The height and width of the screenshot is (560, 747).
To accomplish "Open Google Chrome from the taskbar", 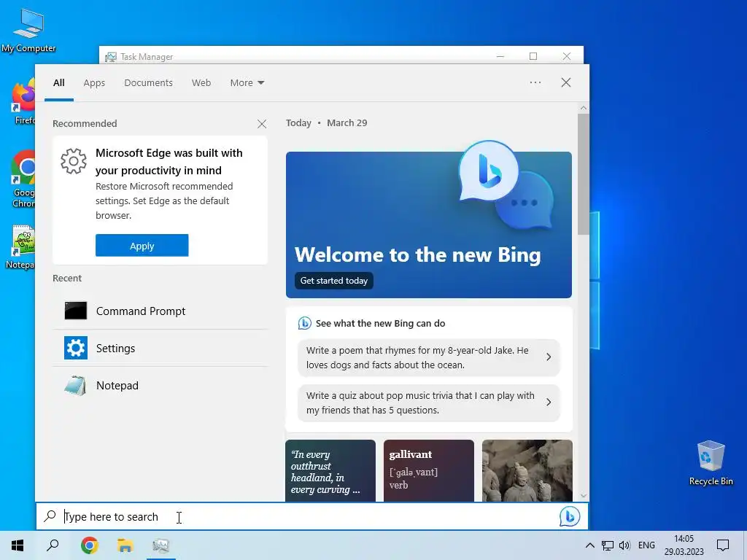I will pos(90,545).
